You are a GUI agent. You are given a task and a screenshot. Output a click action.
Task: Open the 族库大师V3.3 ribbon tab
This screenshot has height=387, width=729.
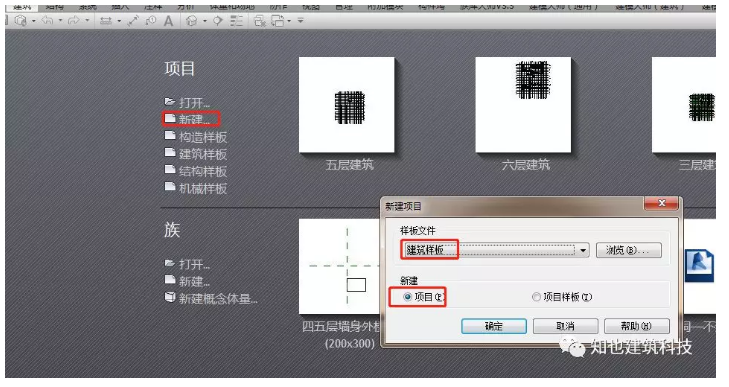486,7
